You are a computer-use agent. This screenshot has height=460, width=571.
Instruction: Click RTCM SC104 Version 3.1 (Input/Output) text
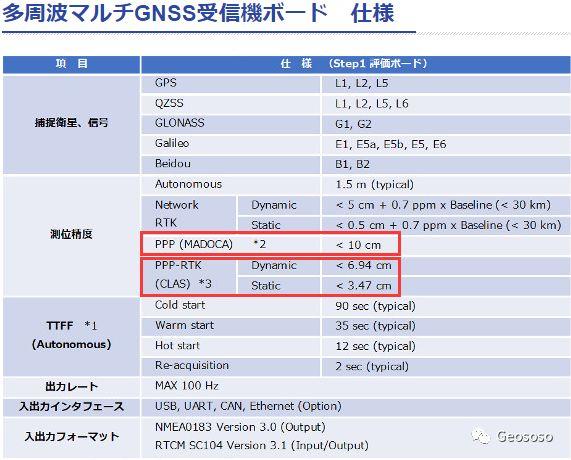pyautogui.click(x=261, y=446)
